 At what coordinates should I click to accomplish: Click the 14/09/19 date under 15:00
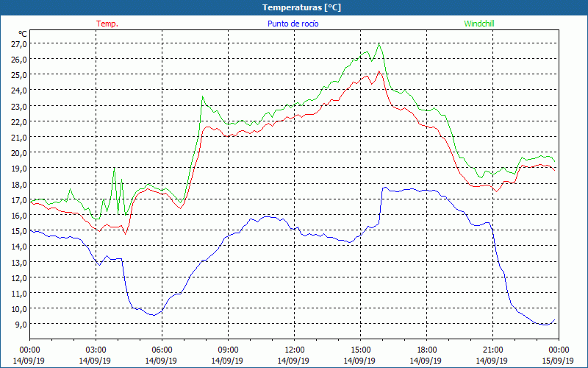(x=359, y=361)
